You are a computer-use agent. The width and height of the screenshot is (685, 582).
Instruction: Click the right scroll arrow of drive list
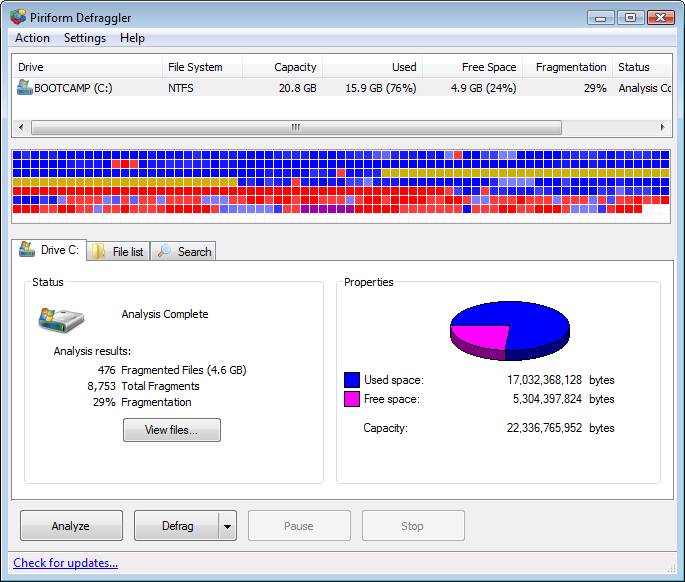662,128
